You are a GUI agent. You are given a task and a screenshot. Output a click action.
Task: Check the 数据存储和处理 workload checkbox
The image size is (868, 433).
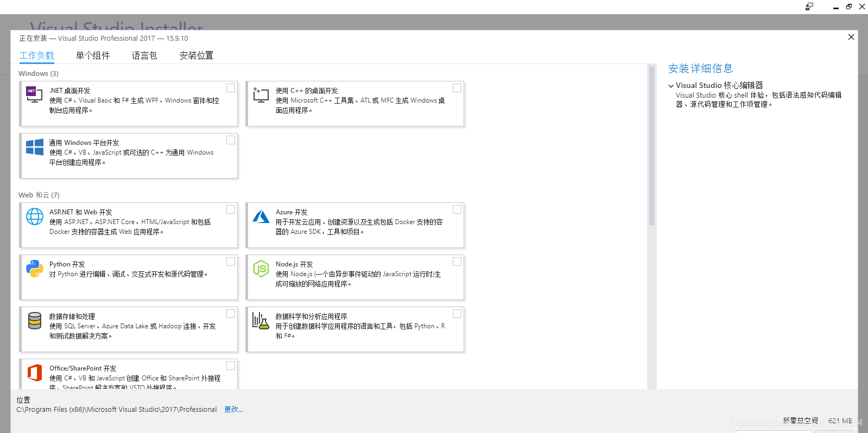point(231,314)
